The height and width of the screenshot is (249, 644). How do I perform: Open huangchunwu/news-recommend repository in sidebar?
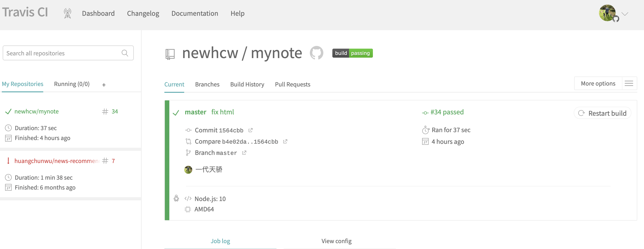click(57, 161)
